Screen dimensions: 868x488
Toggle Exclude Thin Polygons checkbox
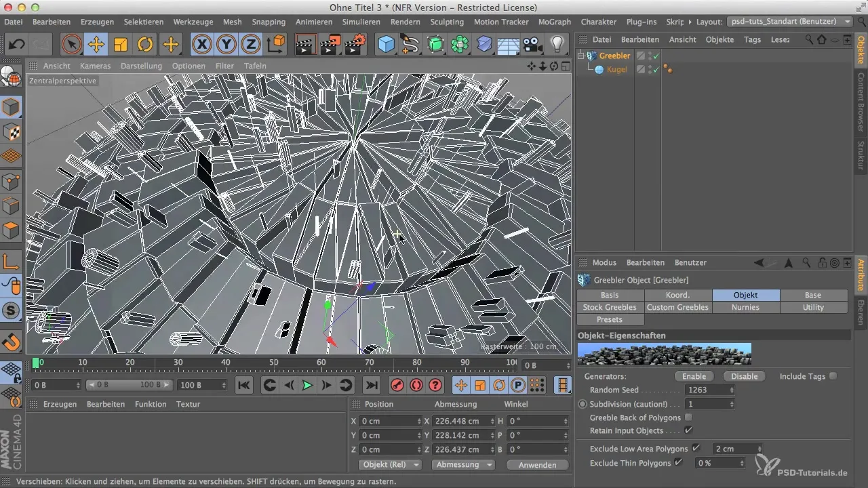tap(678, 462)
